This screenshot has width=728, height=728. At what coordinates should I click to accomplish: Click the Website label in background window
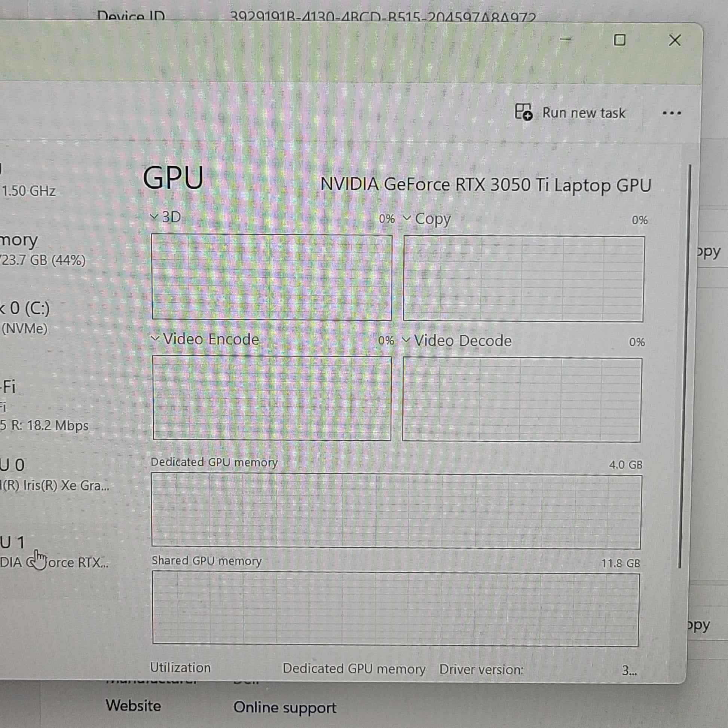(134, 706)
